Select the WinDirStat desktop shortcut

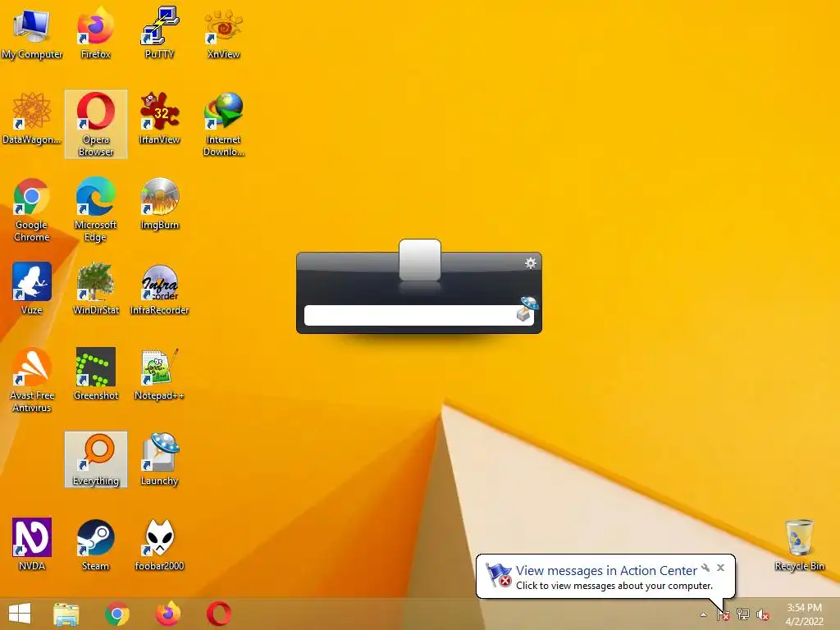point(95,290)
